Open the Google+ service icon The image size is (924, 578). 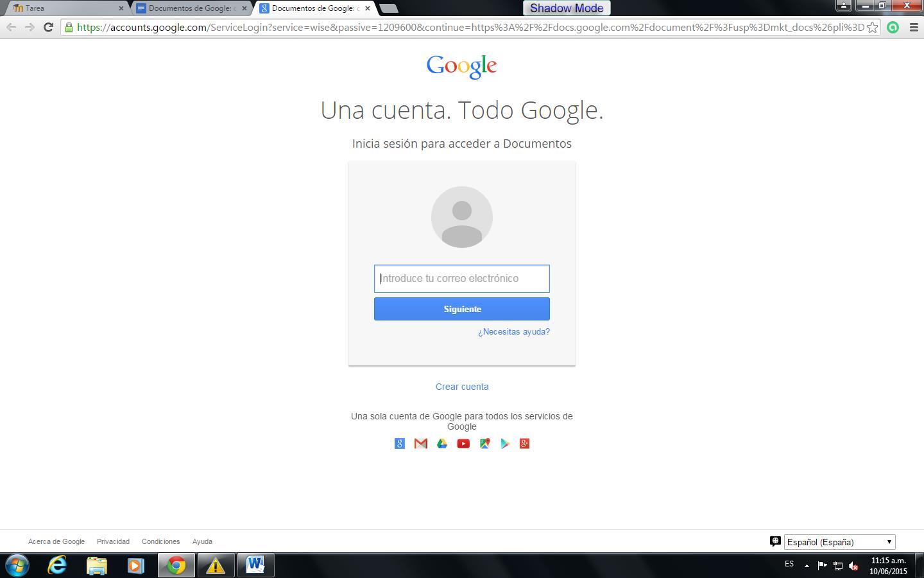click(x=524, y=444)
